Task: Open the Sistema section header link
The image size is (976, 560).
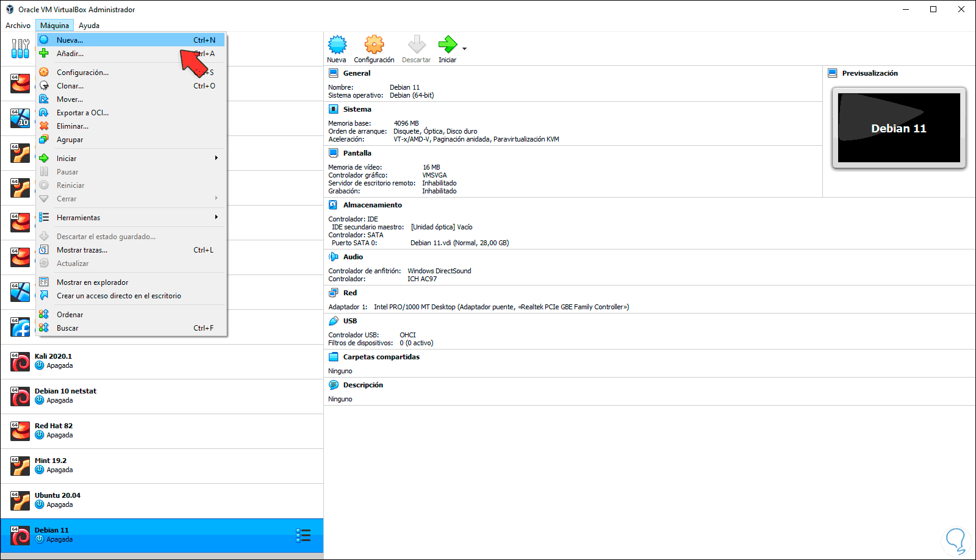Action: pyautogui.click(x=357, y=109)
